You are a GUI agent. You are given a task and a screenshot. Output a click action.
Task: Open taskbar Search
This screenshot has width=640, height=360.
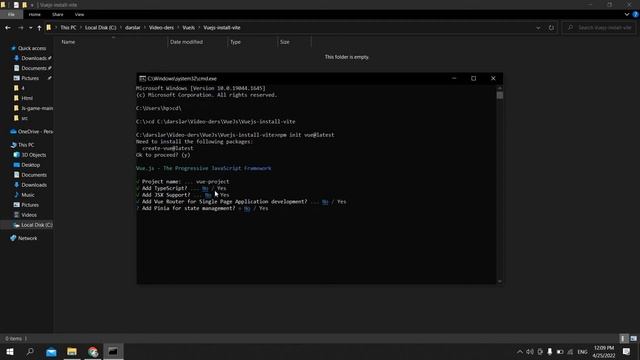click(30, 351)
